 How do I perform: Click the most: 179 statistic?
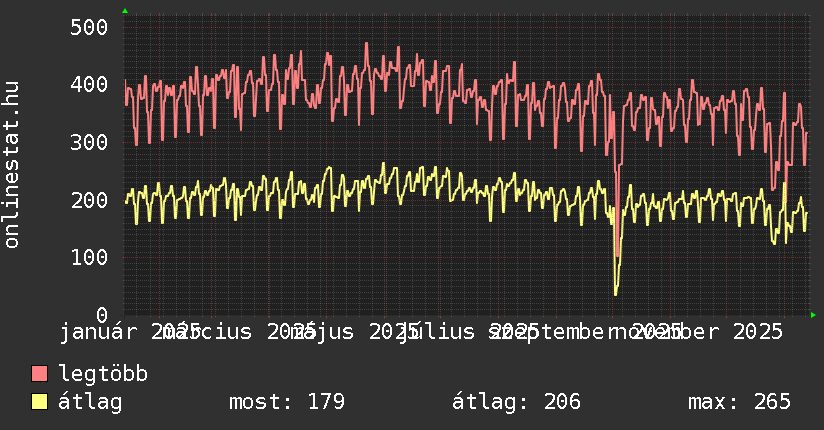click(287, 402)
